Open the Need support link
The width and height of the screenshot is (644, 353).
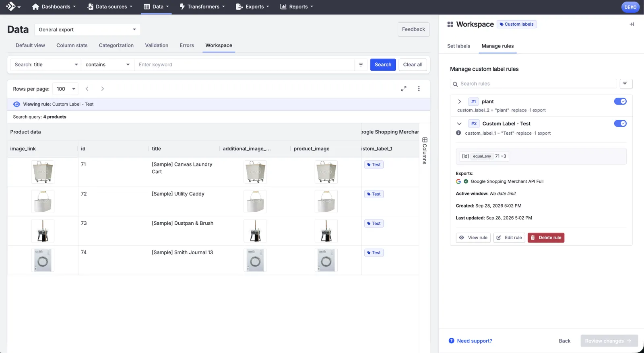pos(471,341)
